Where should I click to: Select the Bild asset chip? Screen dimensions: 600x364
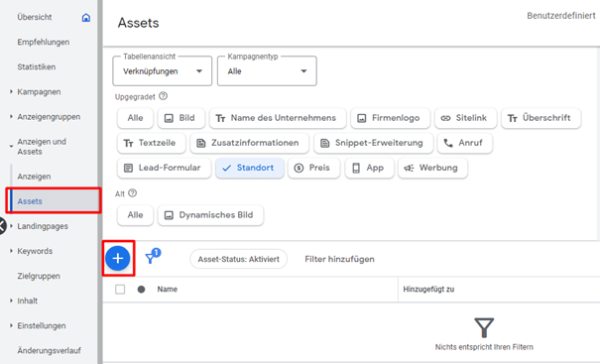pyautogui.click(x=181, y=118)
